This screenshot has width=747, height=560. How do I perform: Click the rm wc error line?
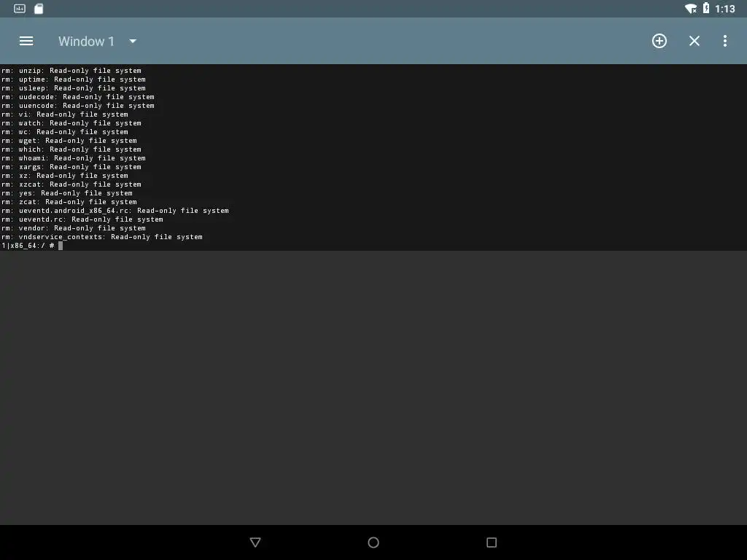coord(65,132)
